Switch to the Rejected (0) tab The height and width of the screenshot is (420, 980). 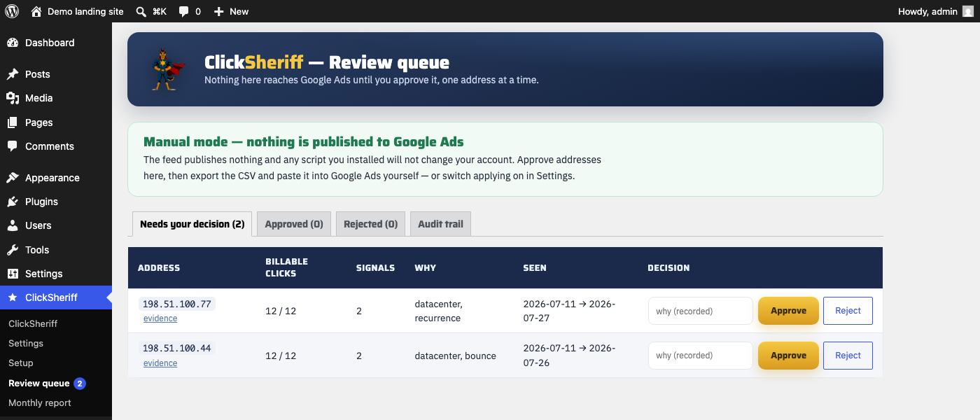pyautogui.click(x=370, y=224)
